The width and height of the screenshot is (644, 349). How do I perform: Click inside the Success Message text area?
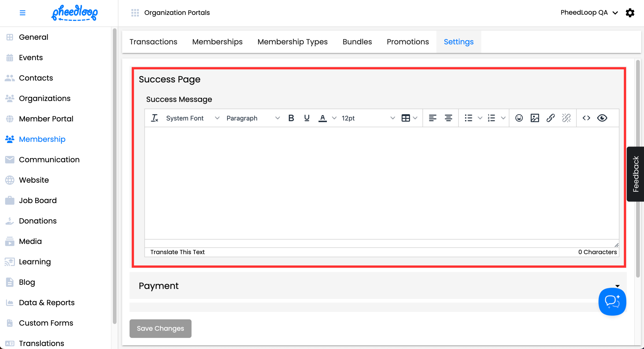click(x=381, y=182)
